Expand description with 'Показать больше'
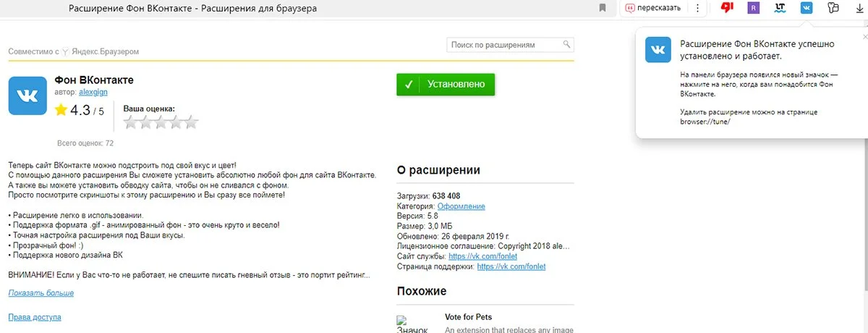The image size is (868, 333). 41,293
